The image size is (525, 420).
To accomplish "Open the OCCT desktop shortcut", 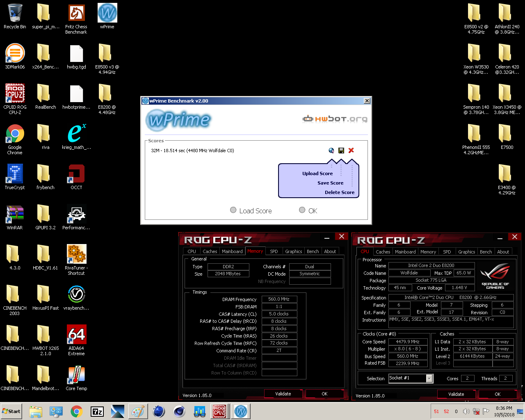I will [x=76, y=177].
